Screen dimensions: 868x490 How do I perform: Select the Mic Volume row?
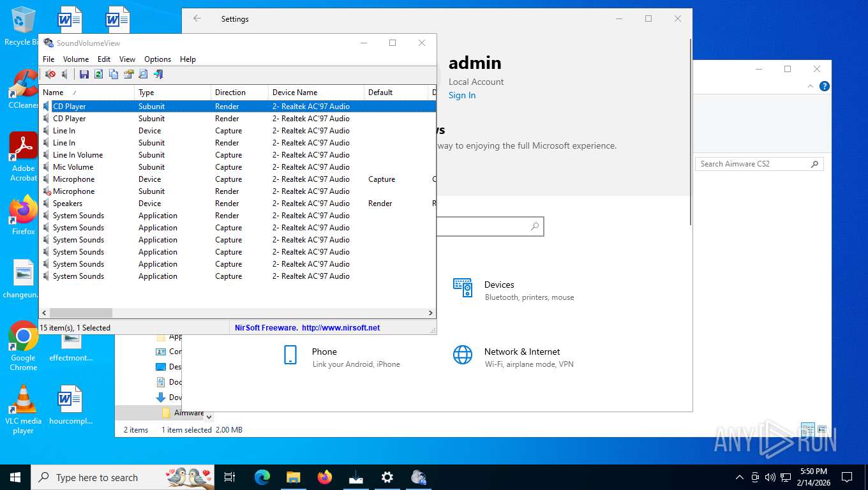pyautogui.click(x=237, y=167)
